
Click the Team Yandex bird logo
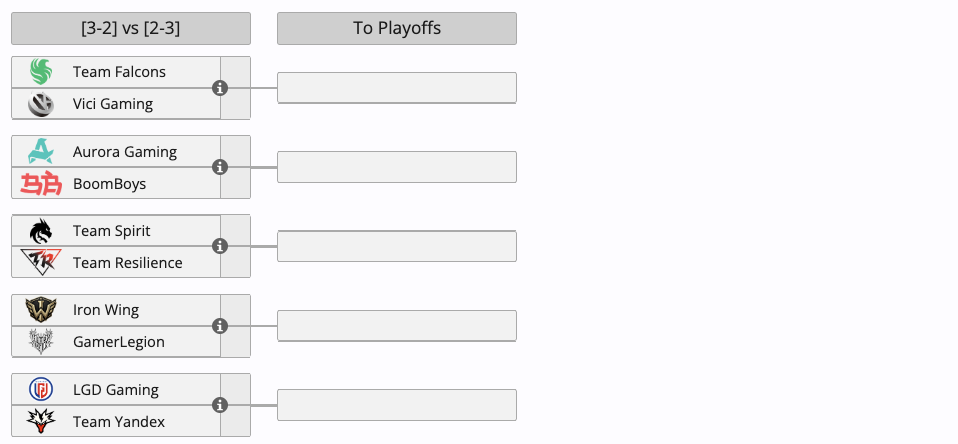click(41, 421)
